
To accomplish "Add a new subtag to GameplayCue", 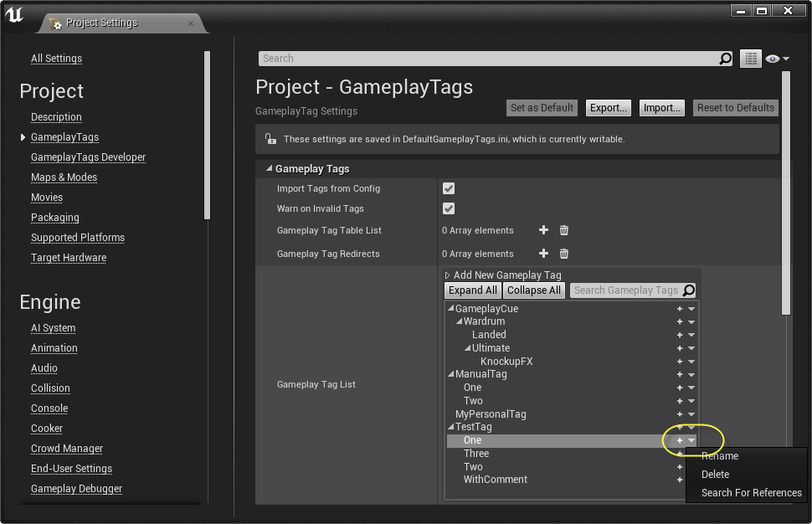I will click(x=679, y=308).
